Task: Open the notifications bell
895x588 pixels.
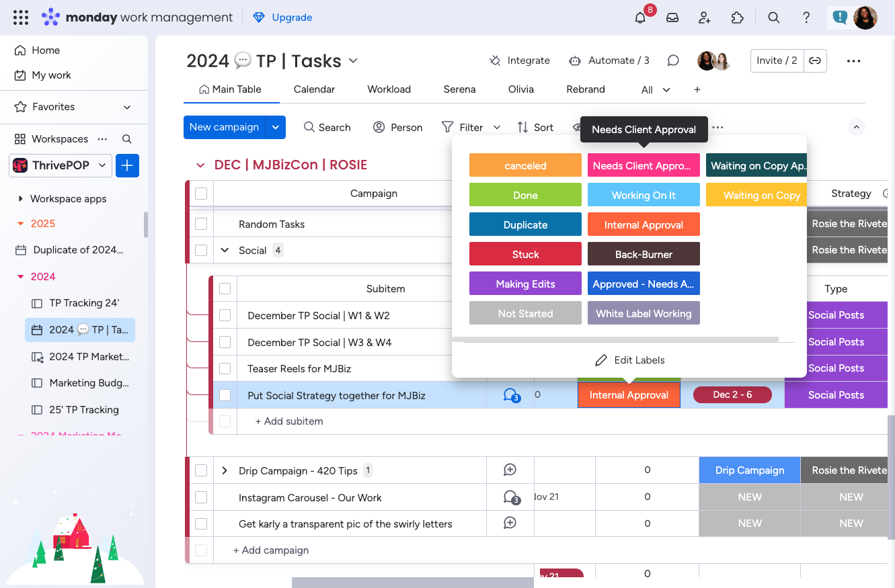Action: pyautogui.click(x=640, y=17)
